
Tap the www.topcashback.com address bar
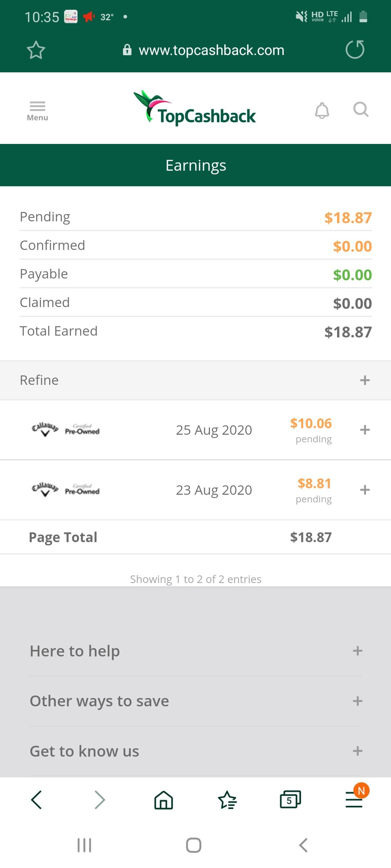coord(211,50)
